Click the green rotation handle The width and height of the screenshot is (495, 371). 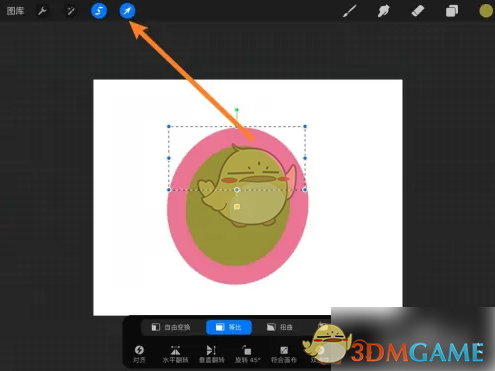click(237, 110)
